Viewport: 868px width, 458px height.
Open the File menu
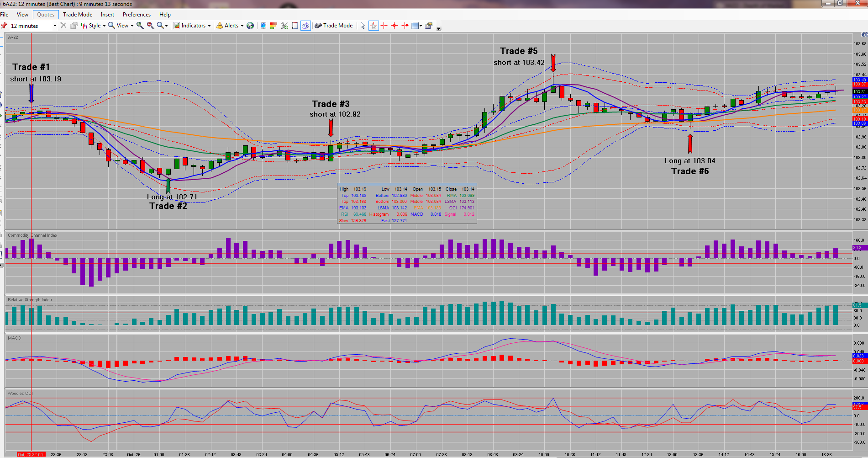5,15
